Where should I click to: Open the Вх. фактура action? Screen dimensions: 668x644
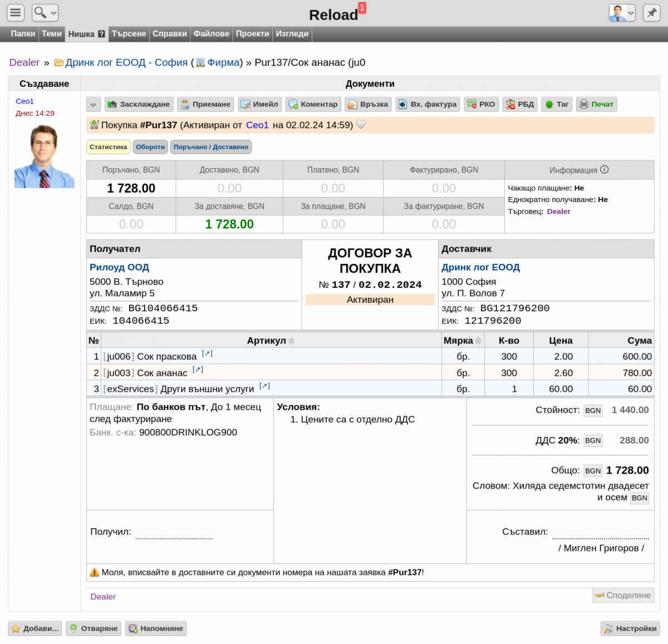pos(428,105)
